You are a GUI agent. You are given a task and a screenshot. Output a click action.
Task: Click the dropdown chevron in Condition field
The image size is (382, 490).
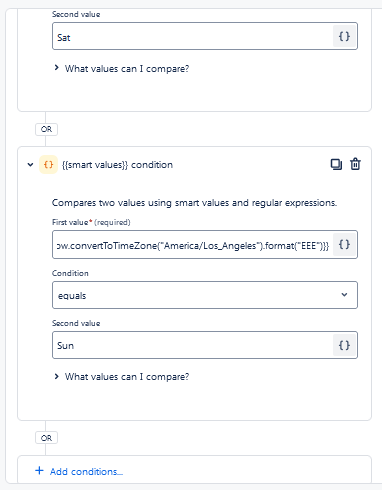pyautogui.click(x=344, y=295)
